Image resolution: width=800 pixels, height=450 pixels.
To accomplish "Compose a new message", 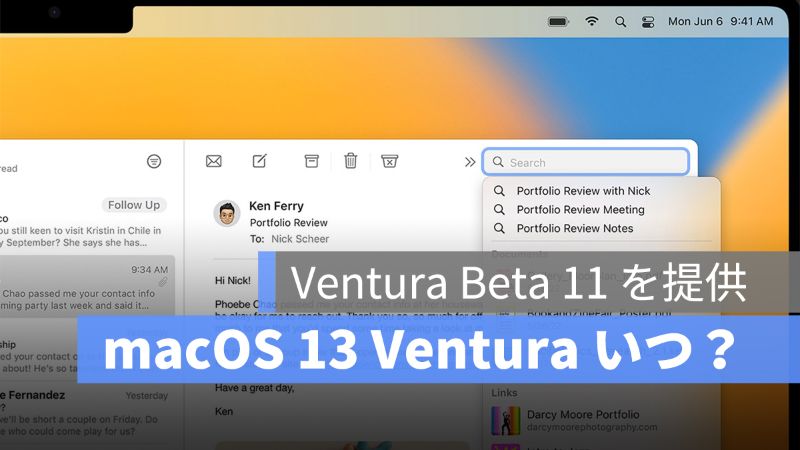I will 260,161.
